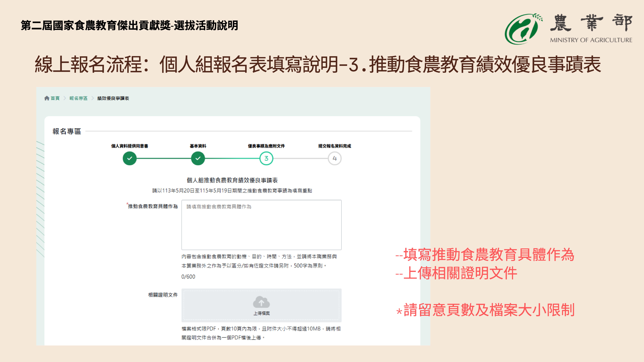The height and width of the screenshot is (362, 644).
Task: Click step two checkmark circle 基本資料
Action: coord(198,158)
